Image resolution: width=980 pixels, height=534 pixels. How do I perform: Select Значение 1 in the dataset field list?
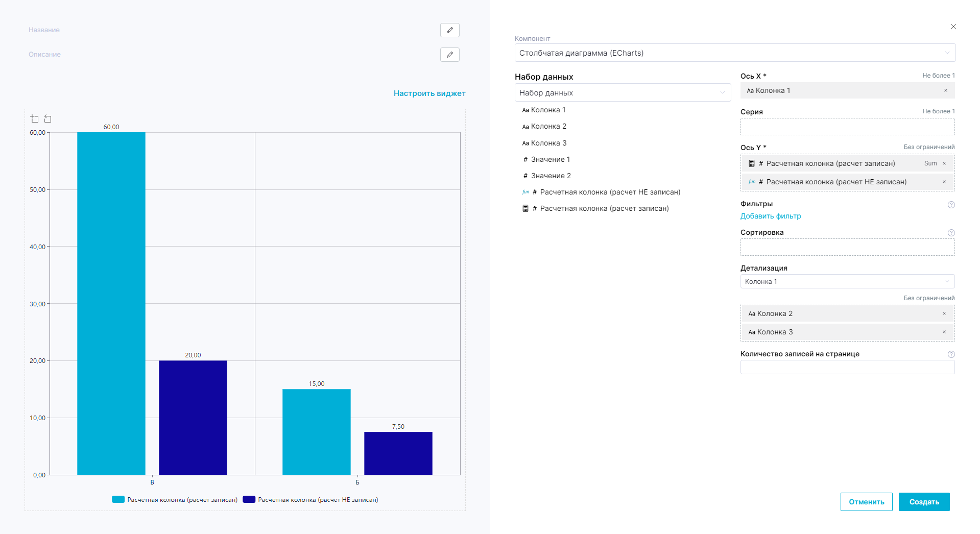tap(550, 159)
